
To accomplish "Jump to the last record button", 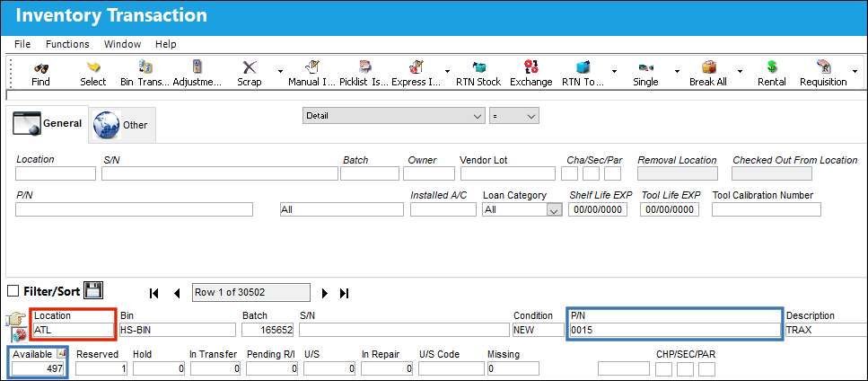I will [345, 293].
